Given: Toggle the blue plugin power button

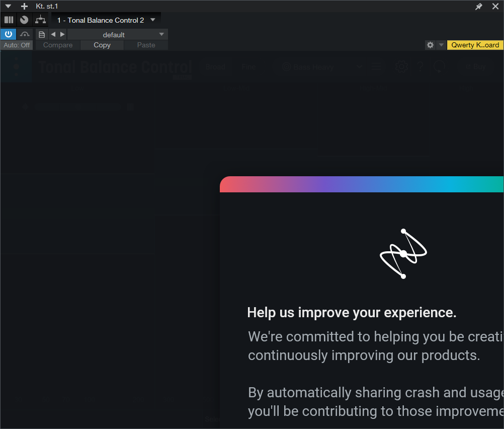Looking at the screenshot, I should [x=9, y=34].
